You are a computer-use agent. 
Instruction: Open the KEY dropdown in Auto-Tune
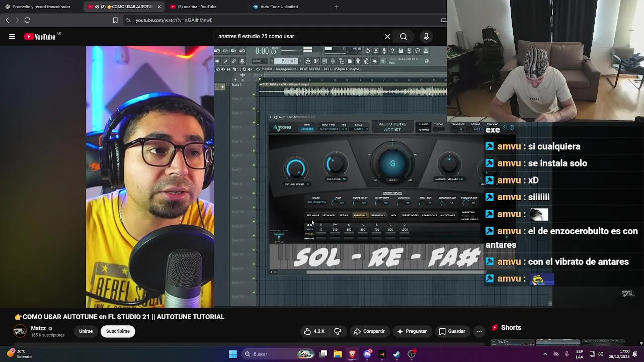pyautogui.click(x=344, y=129)
